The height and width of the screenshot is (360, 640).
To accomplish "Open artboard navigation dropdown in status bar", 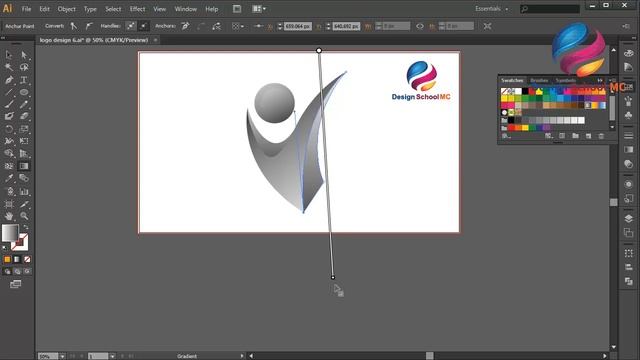I will point(112,356).
